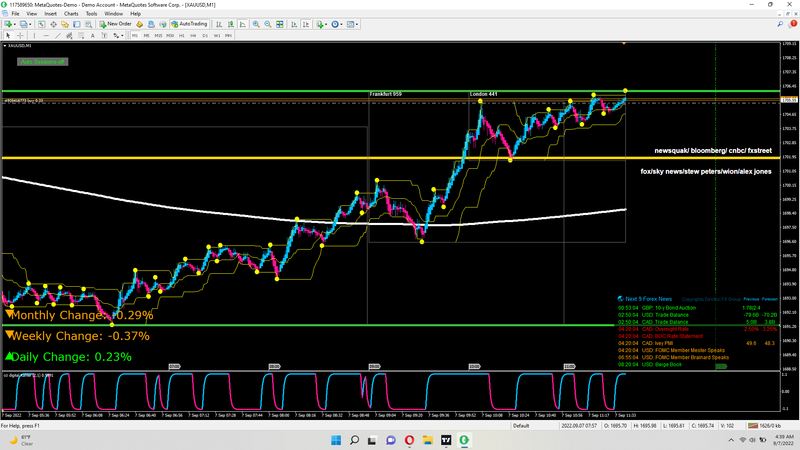
Task: Expand New Chart dropdown arrow
Action: 15,24
